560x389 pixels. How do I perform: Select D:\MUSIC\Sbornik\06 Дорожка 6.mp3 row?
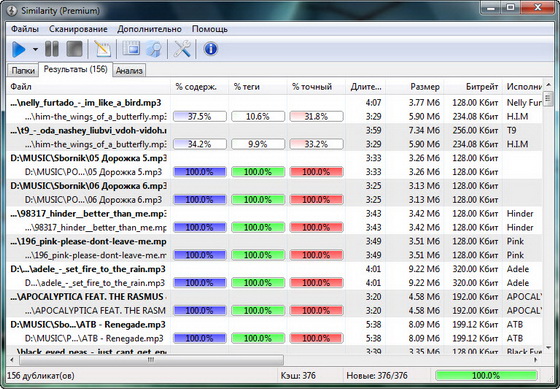[x=274, y=186]
